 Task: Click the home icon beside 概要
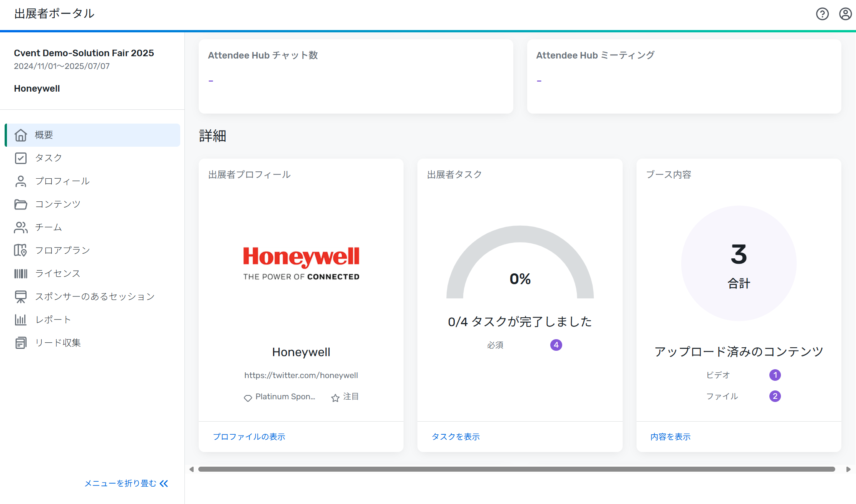(21, 135)
